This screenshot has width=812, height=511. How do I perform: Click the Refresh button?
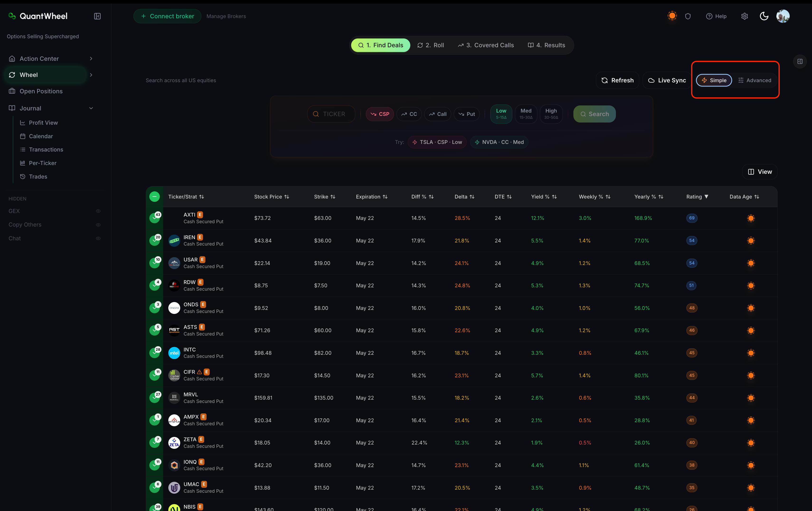[x=618, y=80]
